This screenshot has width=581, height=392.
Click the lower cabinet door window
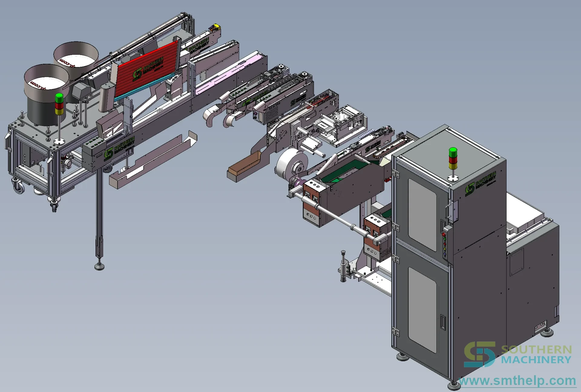coord(422,309)
